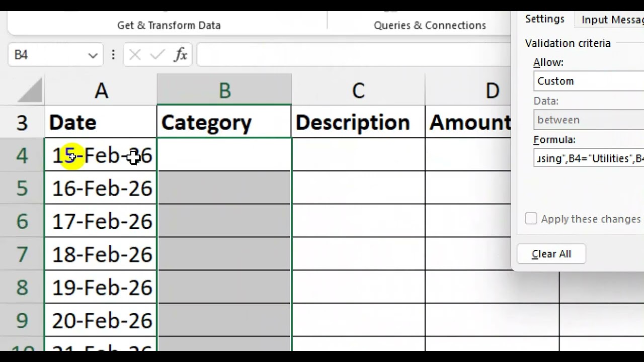The width and height of the screenshot is (644, 362).
Task: Click the Select All corner triangle
Action: click(x=29, y=91)
